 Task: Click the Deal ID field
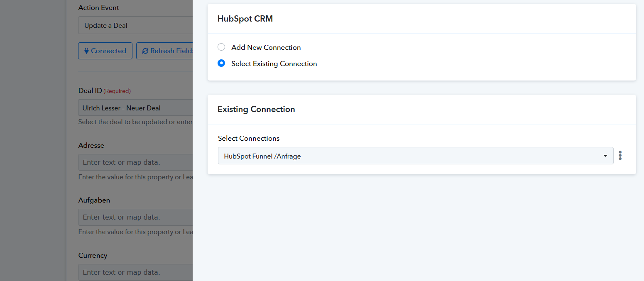(135, 108)
